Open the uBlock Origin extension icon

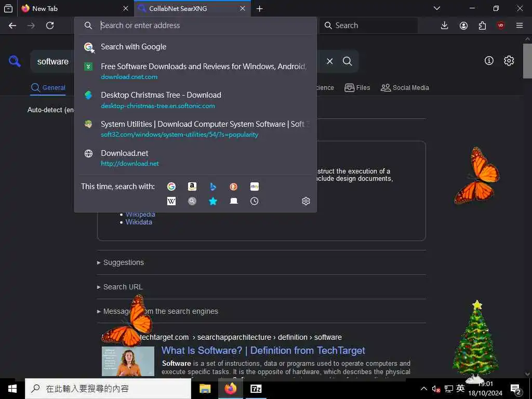click(x=501, y=25)
